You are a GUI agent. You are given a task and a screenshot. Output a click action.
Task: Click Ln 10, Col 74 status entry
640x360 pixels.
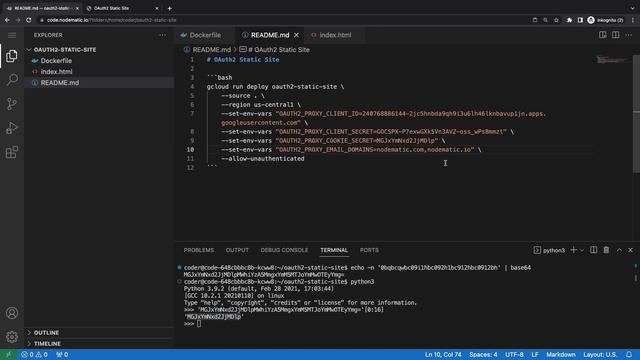[443, 354]
